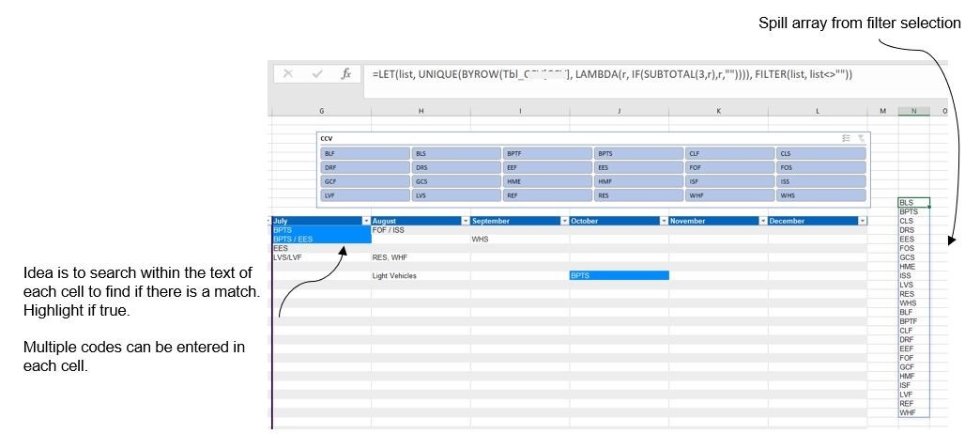The width and height of the screenshot is (980, 434).
Task: Toggle the BPTS slicer button
Action: click(x=638, y=153)
